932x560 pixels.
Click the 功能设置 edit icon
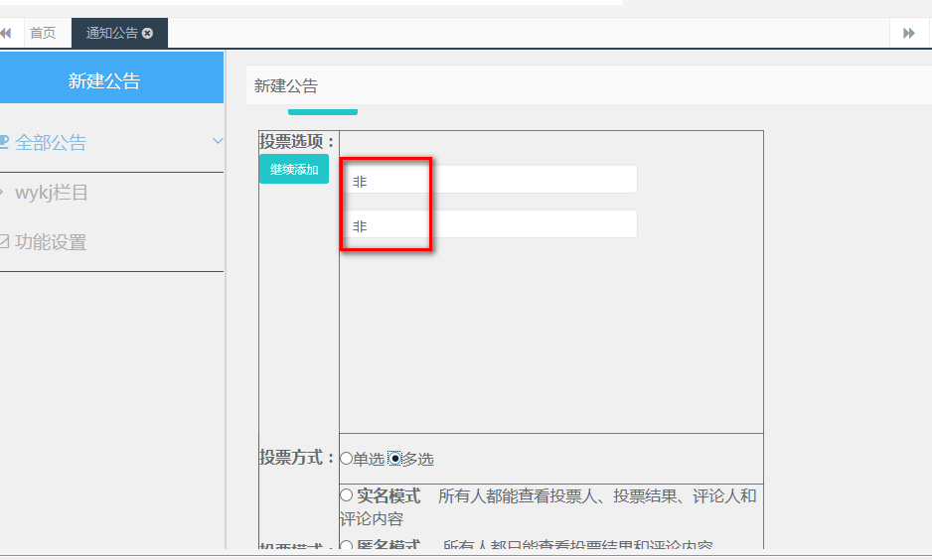4,241
